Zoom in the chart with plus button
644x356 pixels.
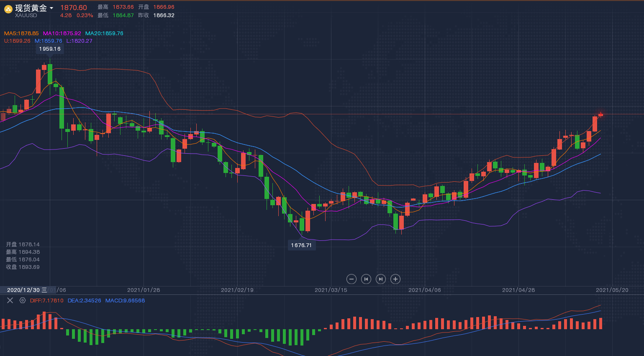click(395, 279)
